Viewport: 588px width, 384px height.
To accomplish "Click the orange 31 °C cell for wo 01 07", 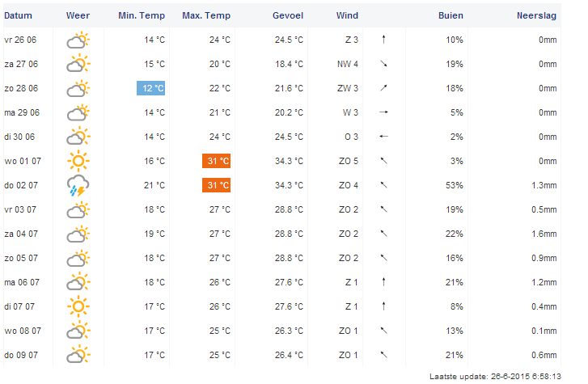I will coord(216,161).
